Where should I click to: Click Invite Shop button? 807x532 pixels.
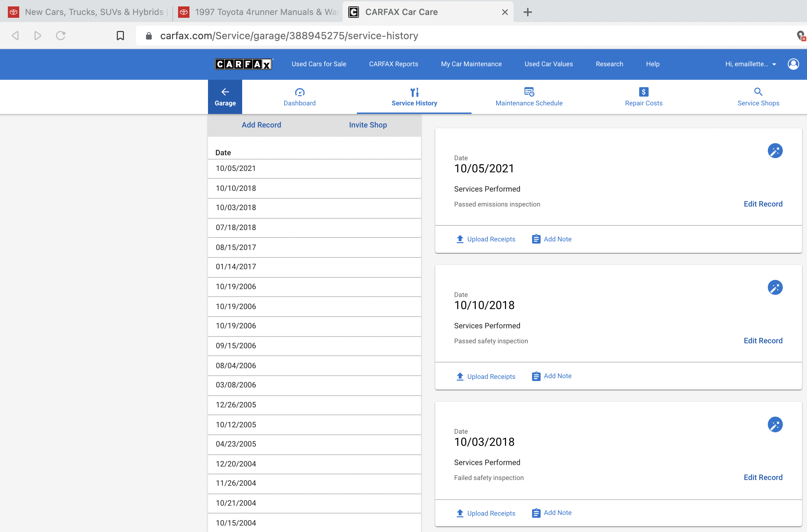click(368, 125)
